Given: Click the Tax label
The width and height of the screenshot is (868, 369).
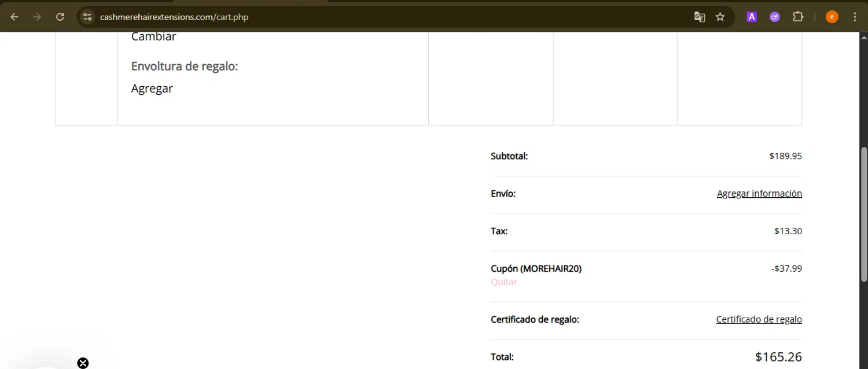Looking at the screenshot, I should click(499, 231).
